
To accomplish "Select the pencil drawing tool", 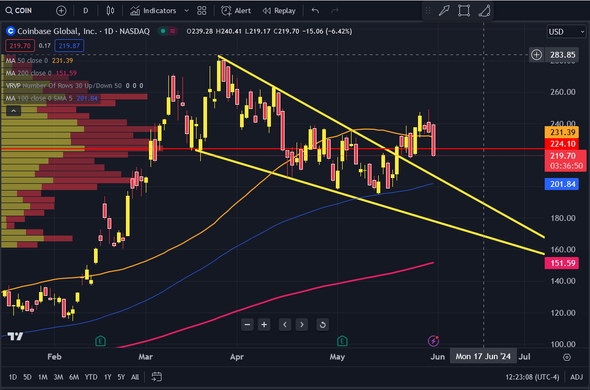I will click(x=444, y=11).
